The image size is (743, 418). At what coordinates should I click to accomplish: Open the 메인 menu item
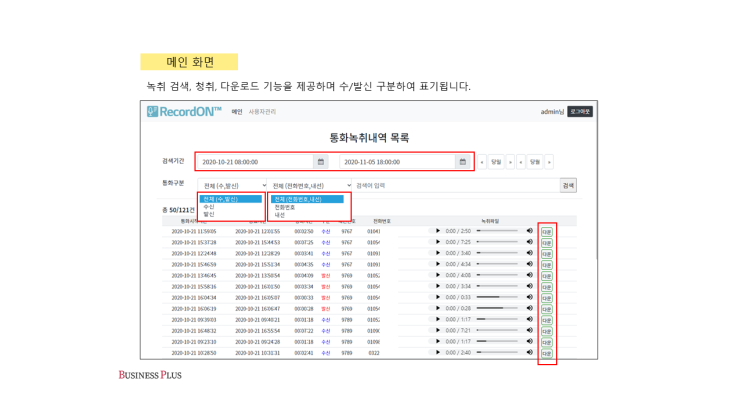tap(237, 112)
